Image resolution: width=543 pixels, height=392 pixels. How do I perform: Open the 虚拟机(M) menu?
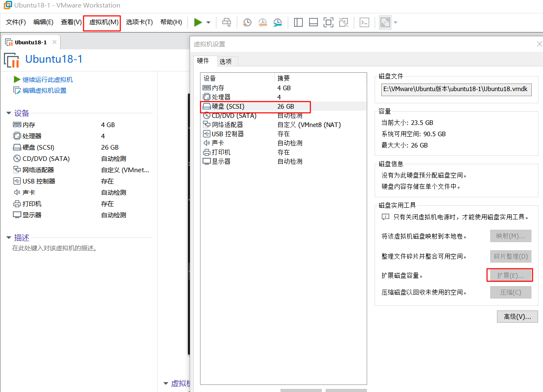101,22
